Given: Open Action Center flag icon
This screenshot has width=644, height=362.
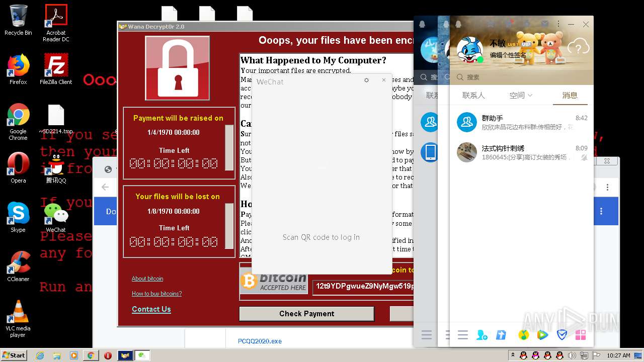Looking at the screenshot, I should click(596, 355).
